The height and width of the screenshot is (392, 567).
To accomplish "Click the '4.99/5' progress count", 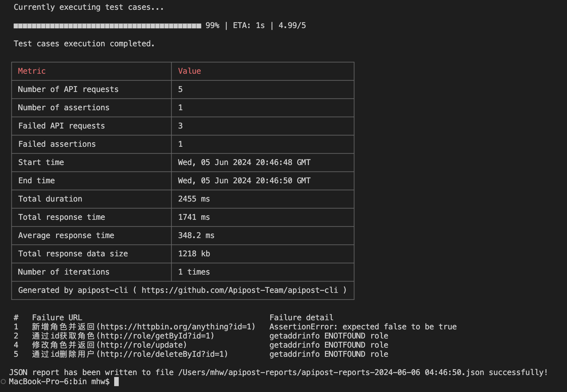I will (x=292, y=25).
